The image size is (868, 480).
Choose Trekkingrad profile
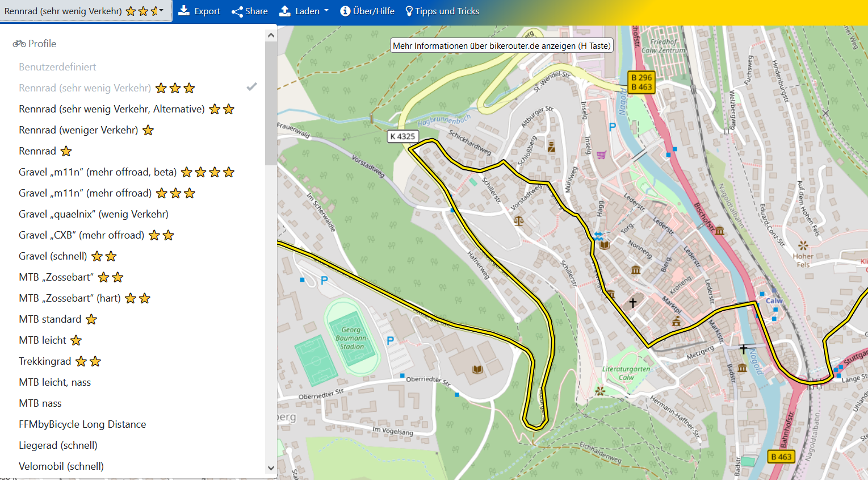pos(60,361)
